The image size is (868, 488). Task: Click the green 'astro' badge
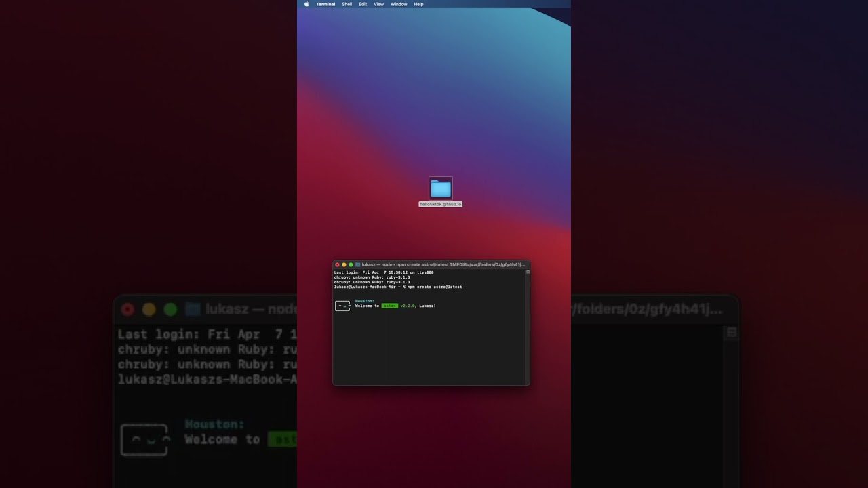[390, 306]
